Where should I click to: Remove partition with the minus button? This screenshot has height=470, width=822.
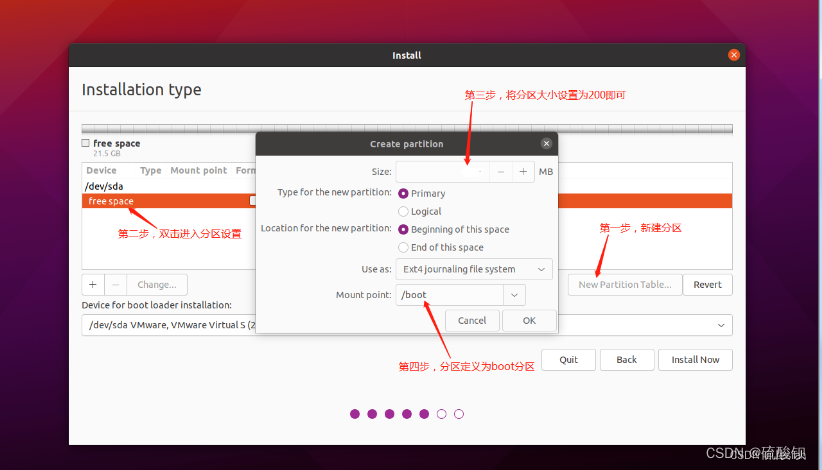(x=115, y=285)
